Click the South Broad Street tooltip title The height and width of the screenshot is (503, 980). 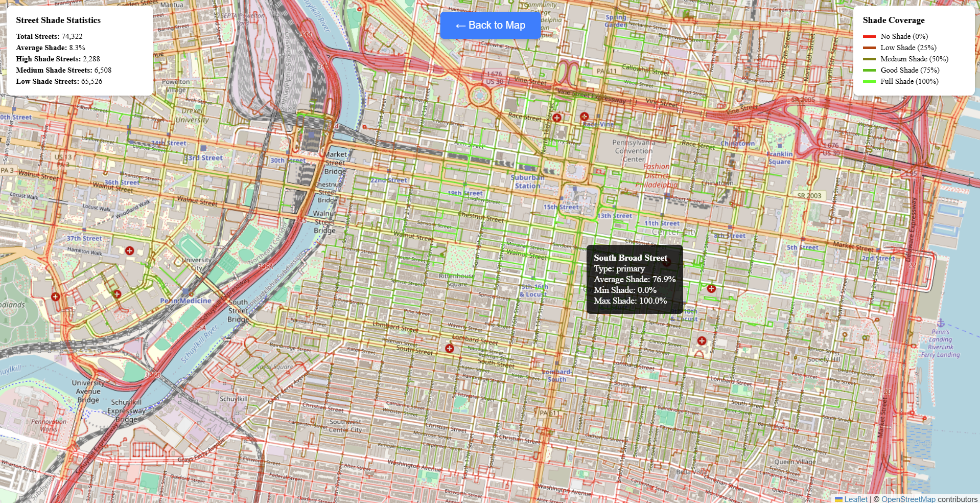click(x=630, y=258)
